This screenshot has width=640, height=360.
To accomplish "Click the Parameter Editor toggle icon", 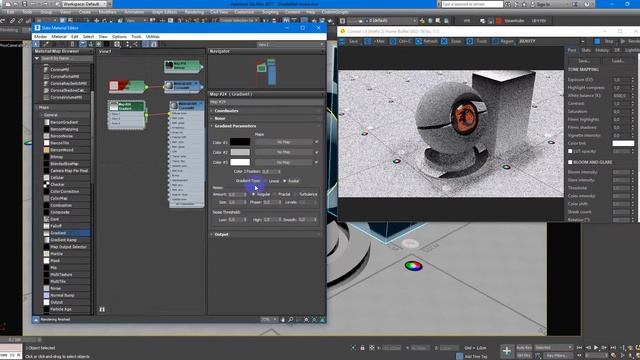I will pyautogui.click(x=154, y=44).
